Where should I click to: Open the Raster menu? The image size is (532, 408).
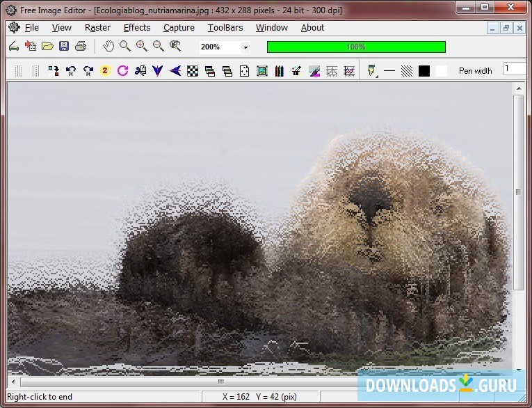[97, 28]
